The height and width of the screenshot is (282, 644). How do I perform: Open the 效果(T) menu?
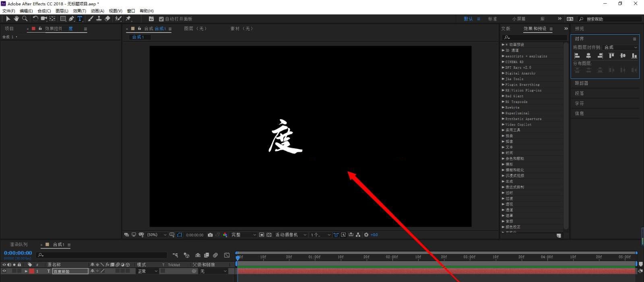pyautogui.click(x=79, y=11)
